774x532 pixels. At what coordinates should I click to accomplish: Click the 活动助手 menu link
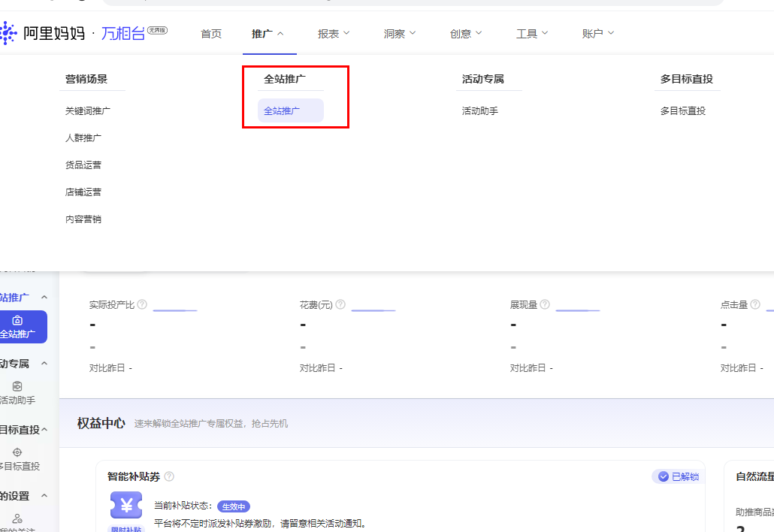[x=480, y=111]
